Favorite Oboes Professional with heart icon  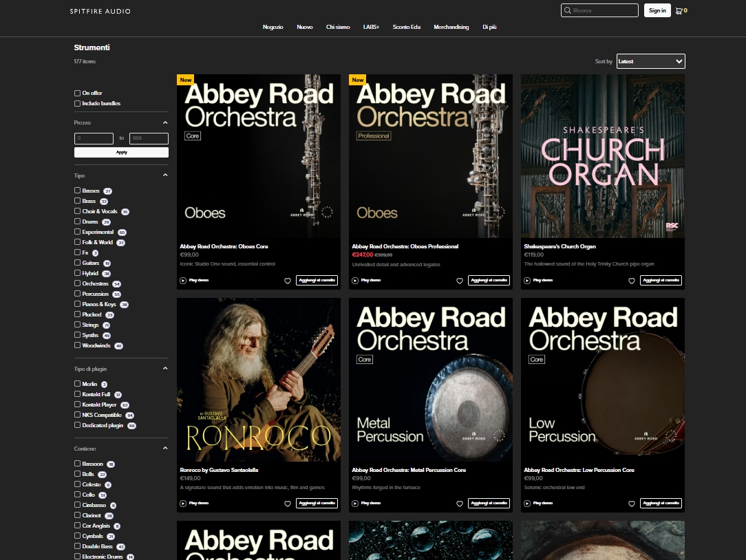[x=460, y=281]
